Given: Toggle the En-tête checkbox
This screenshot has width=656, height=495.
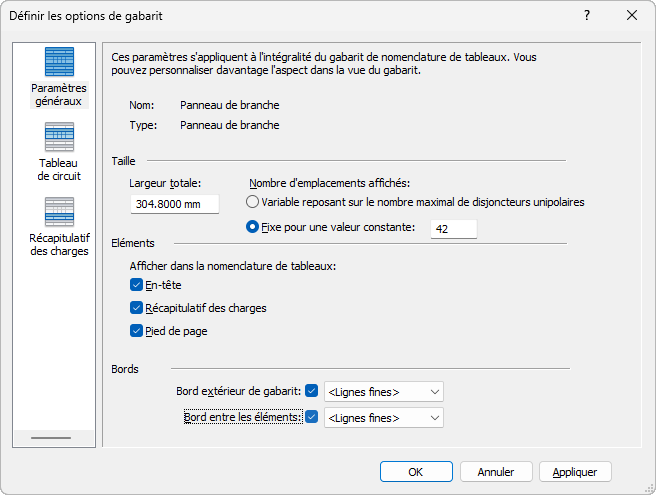Looking at the screenshot, I should click(137, 285).
